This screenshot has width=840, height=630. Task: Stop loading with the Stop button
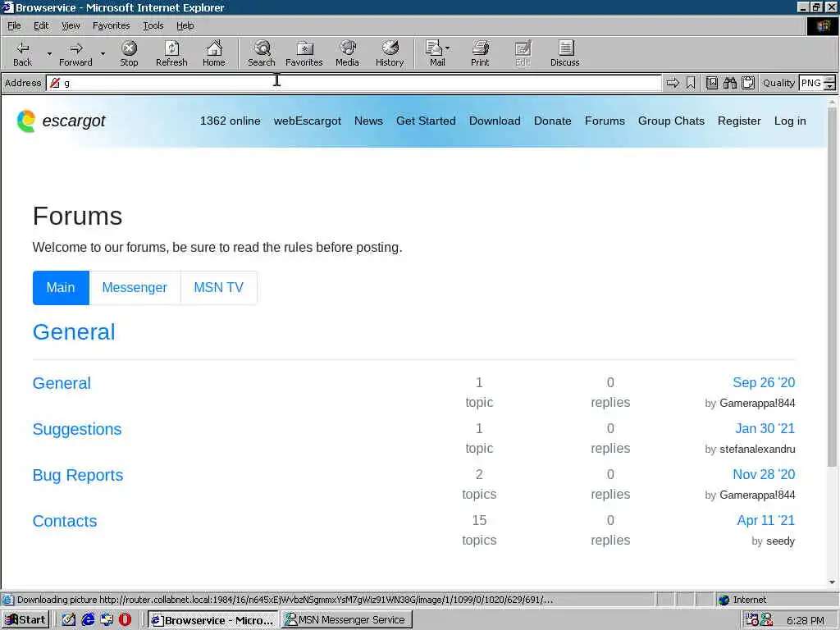129,53
